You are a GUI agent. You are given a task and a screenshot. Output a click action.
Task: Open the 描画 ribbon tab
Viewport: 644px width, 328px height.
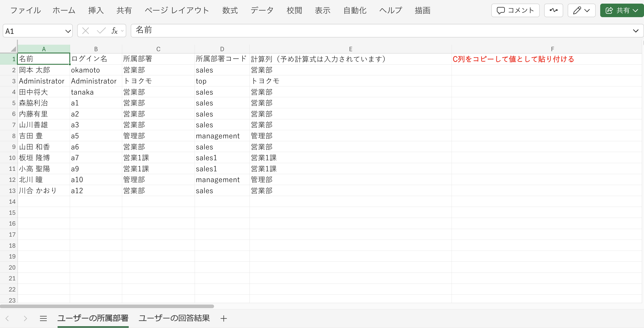(x=423, y=11)
